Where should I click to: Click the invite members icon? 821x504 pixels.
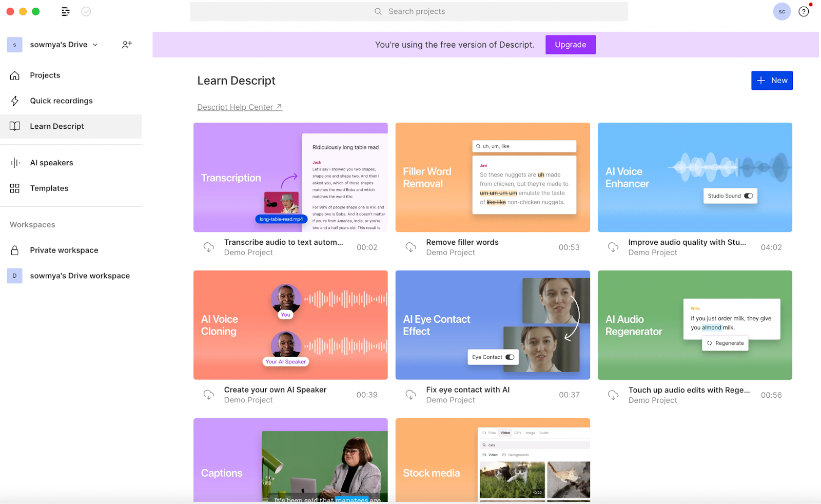tap(127, 45)
